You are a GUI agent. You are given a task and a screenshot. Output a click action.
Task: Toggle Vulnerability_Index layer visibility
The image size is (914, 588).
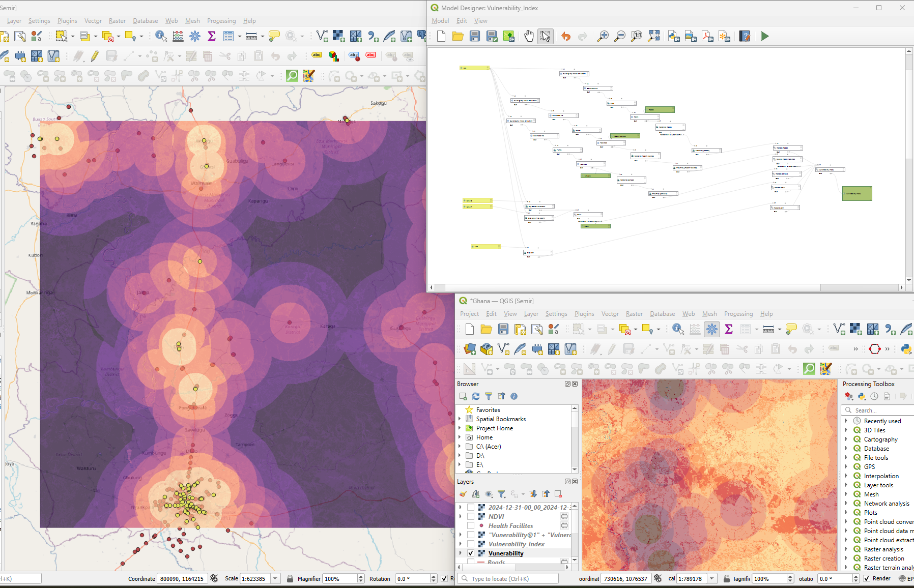471,544
